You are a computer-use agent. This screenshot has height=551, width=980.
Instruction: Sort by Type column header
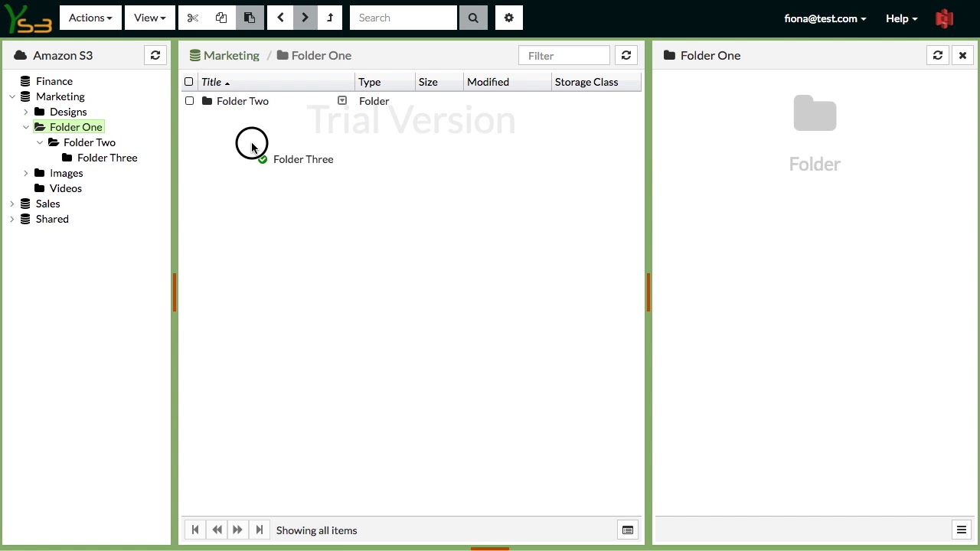[x=386, y=82]
